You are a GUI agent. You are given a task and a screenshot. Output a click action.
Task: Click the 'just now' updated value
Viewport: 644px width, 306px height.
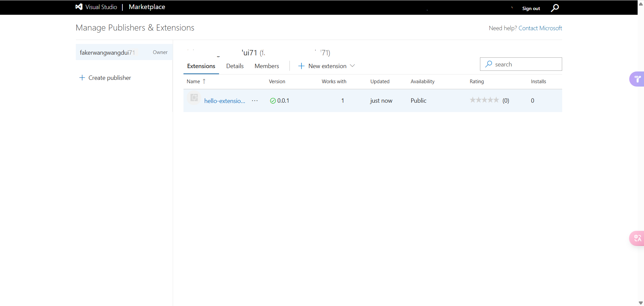(x=381, y=101)
